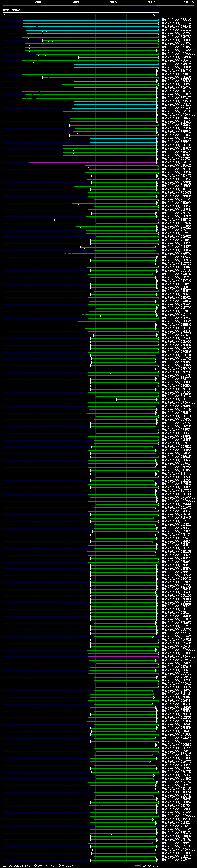Viewport: 197px width, 868px height.
Task: Select hit label UniRef100_Q84X75
Action: (177, 162)
